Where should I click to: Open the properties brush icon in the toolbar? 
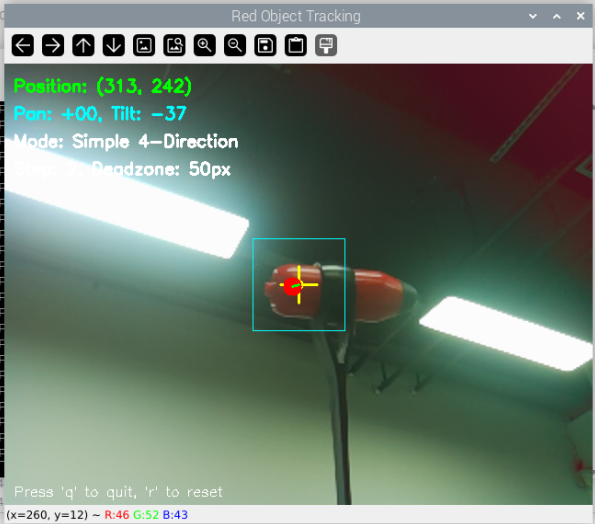point(326,46)
